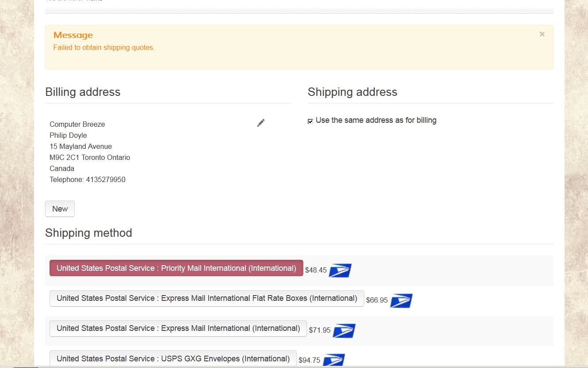Click the $48.45 shipping price
Screen dimensions: 588x368
pos(316,270)
